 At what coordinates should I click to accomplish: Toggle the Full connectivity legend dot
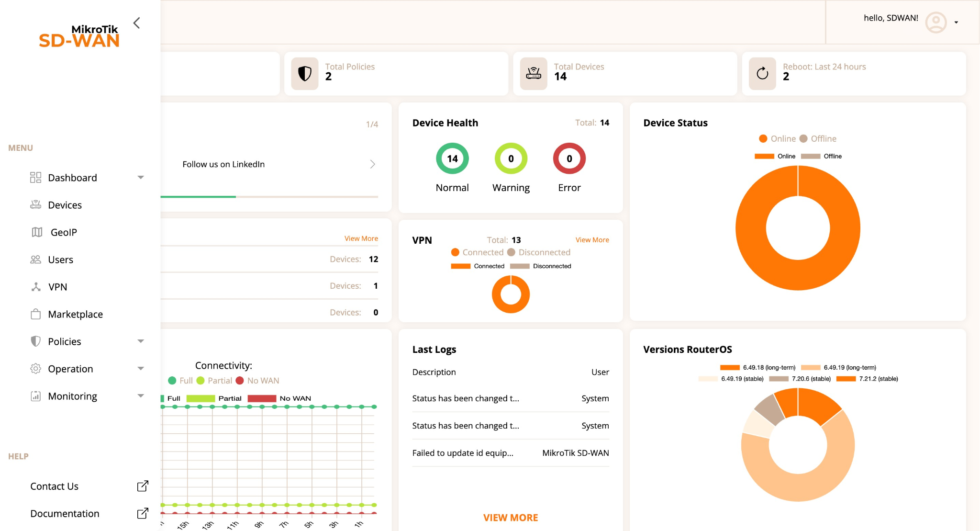[172, 381]
